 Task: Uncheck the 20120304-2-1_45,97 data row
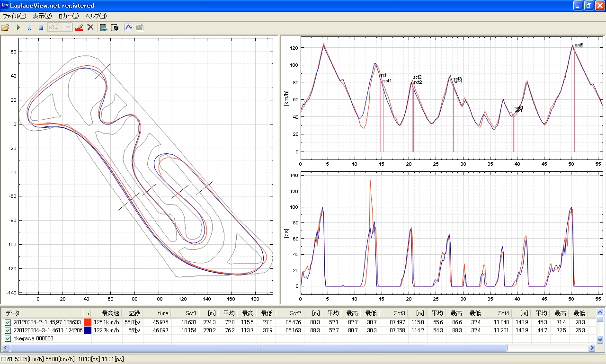click(x=8, y=322)
